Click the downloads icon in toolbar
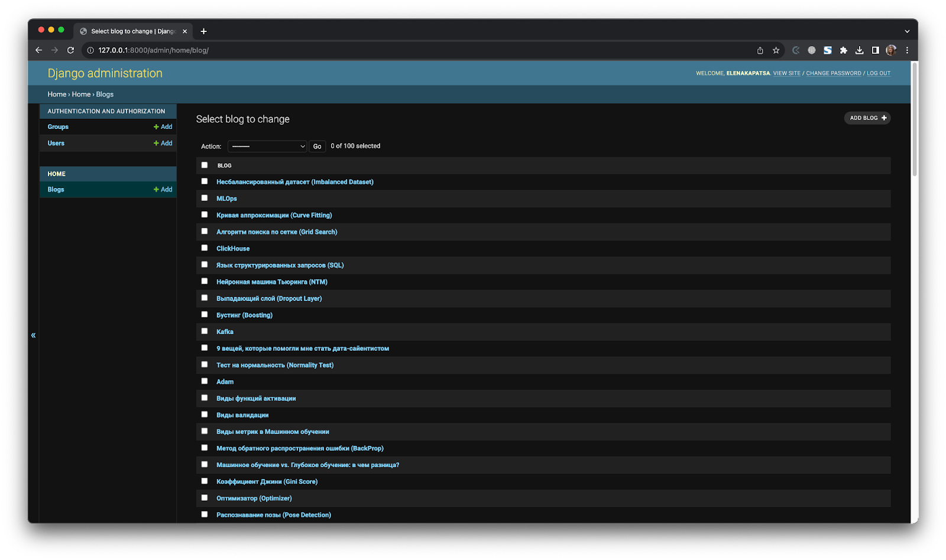This screenshot has height=560, width=946. (x=860, y=50)
